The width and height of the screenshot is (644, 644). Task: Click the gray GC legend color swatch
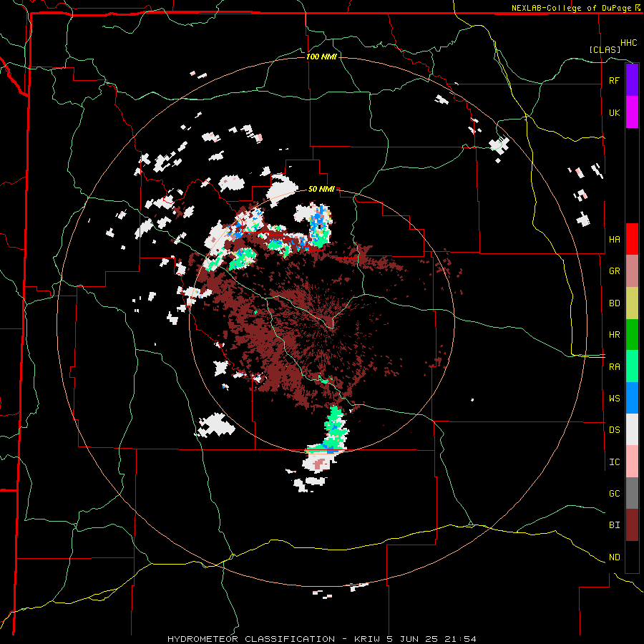[x=632, y=493]
